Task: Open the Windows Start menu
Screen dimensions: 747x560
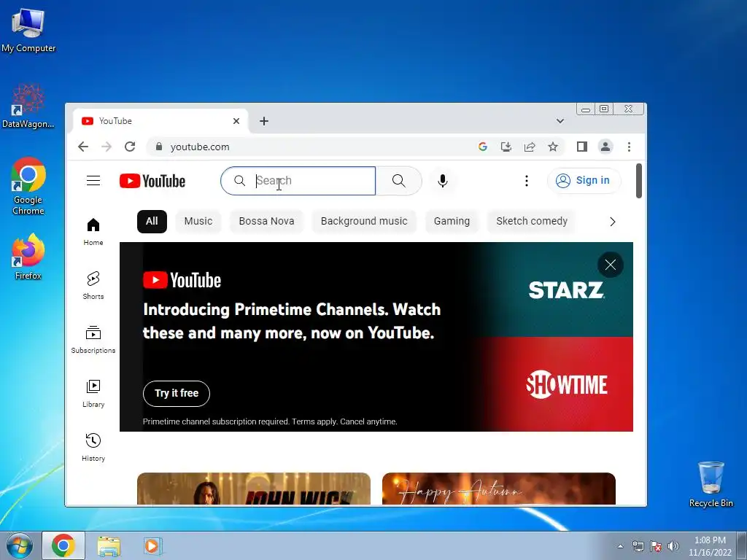Action: click(20, 545)
